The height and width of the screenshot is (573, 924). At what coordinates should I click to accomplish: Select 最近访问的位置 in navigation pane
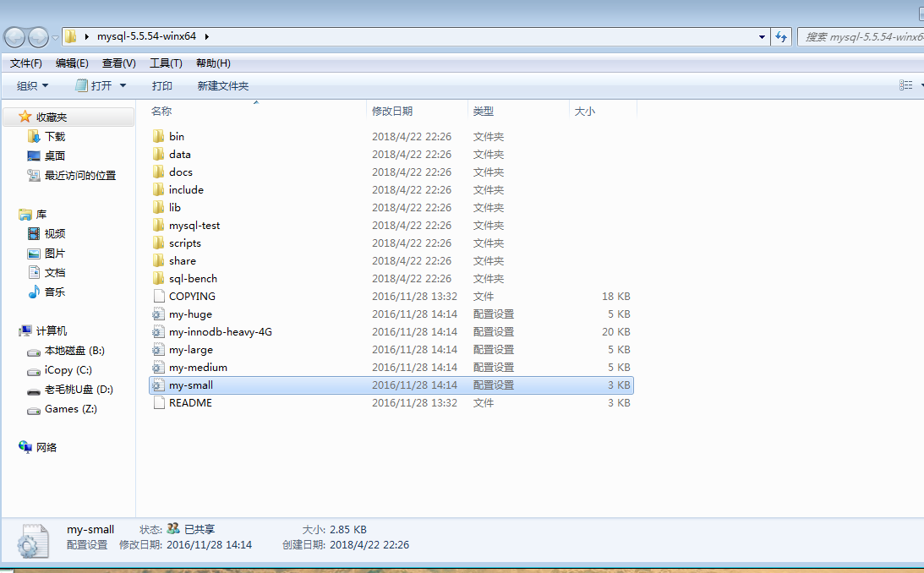pos(80,176)
